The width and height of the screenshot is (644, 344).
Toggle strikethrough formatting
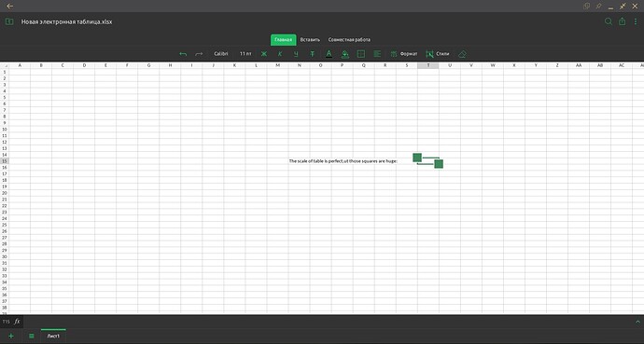[x=312, y=54]
